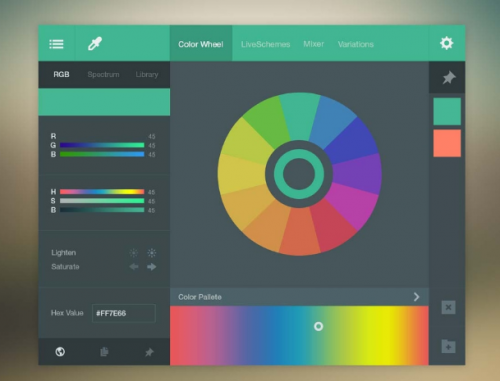Select the coral orange color swatch
500x381 pixels.
447,143
